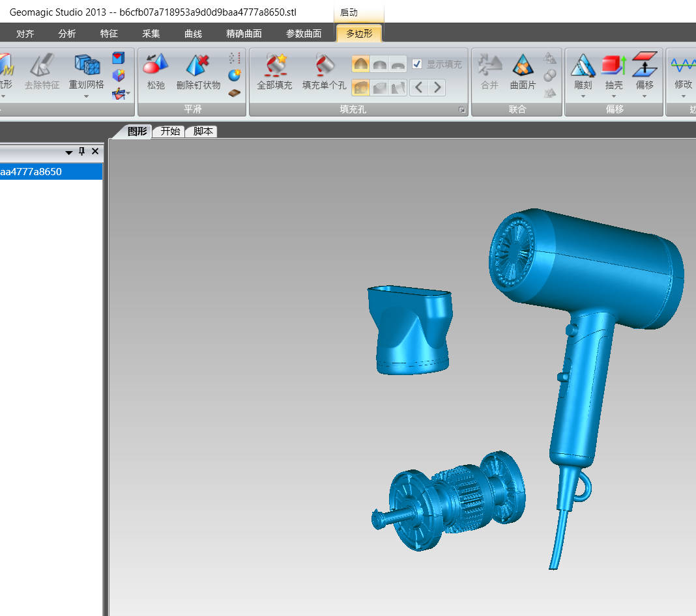
Task: Go to next hole with right arrow
Action: tap(437, 87)
